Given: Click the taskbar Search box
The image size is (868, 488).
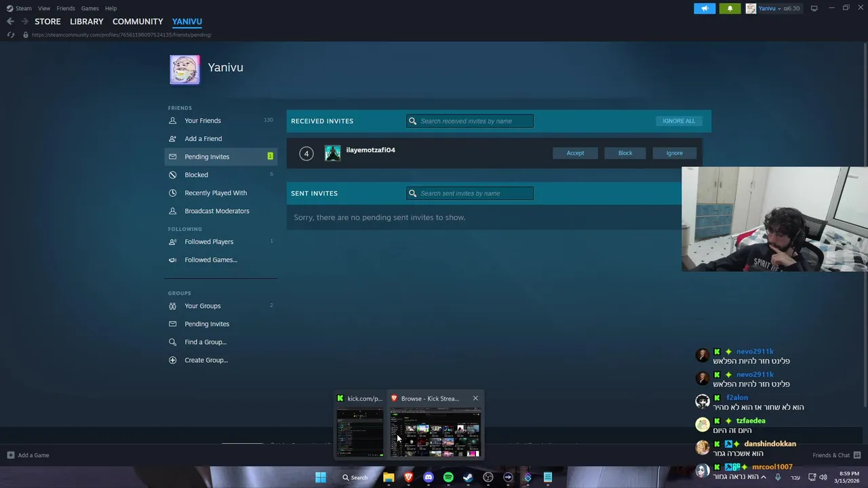Looking at the screenshot, I should coord(355,477).
